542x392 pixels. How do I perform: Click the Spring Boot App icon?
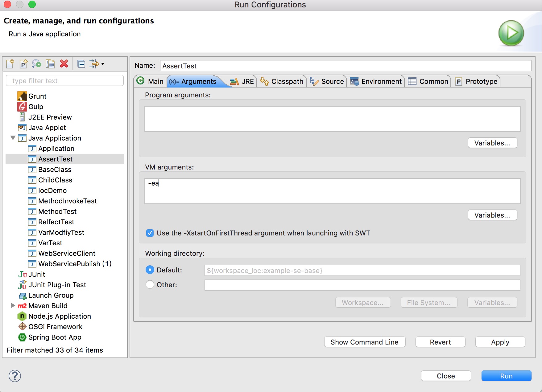click(22, 337)
